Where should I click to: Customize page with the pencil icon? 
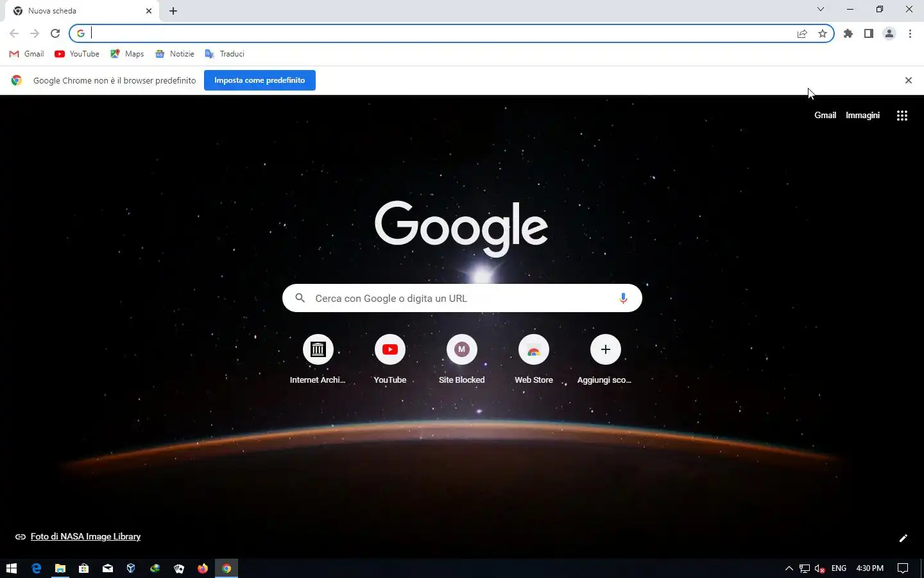(903, 538)
